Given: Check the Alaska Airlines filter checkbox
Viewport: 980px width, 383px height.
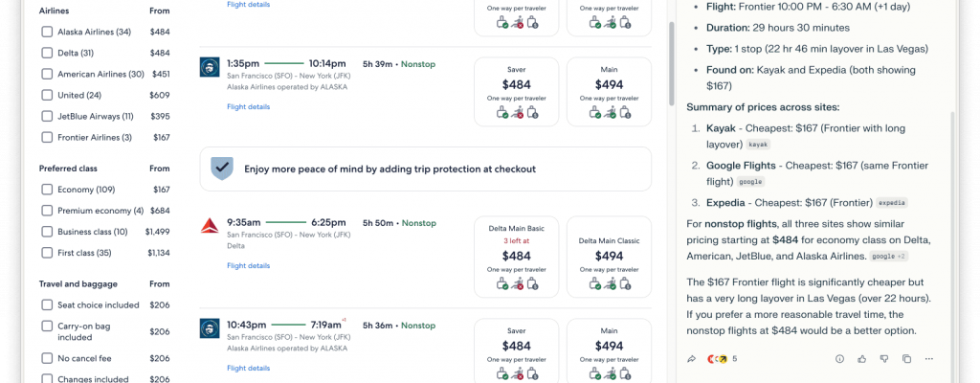Looking at the screenshot, I should click(x=47, y=32).
